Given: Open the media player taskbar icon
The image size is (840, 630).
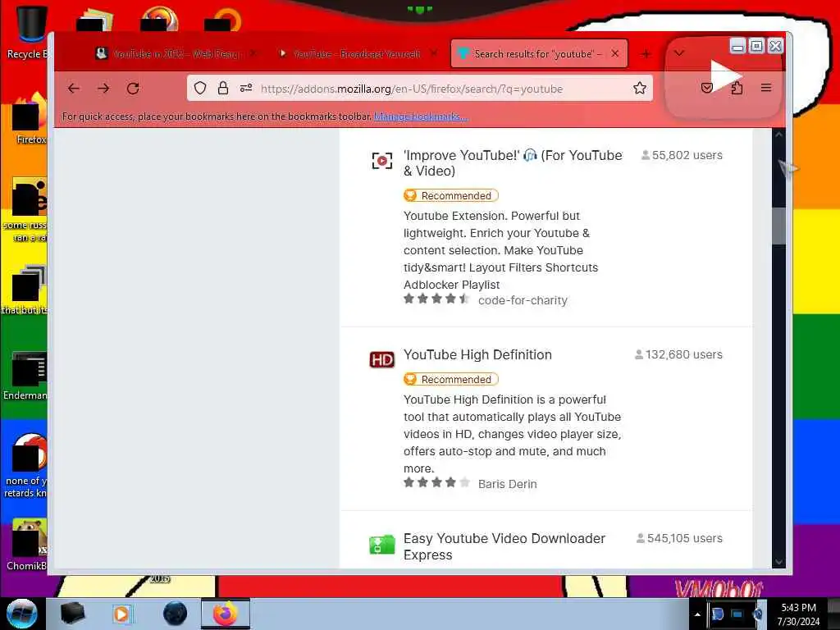Looking at the screenshot, I should (121, 614).
